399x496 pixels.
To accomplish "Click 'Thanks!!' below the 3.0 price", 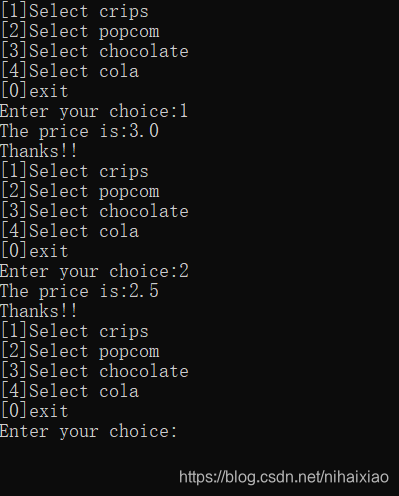I will 39,151.
